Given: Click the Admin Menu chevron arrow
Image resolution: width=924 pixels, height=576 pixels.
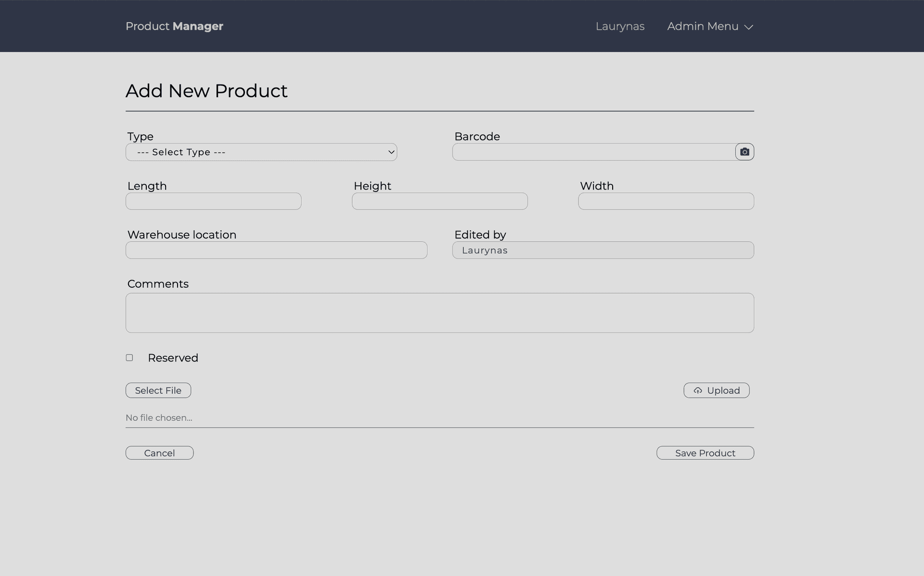Looking at the screenshot, I should (x=748, y=27).
